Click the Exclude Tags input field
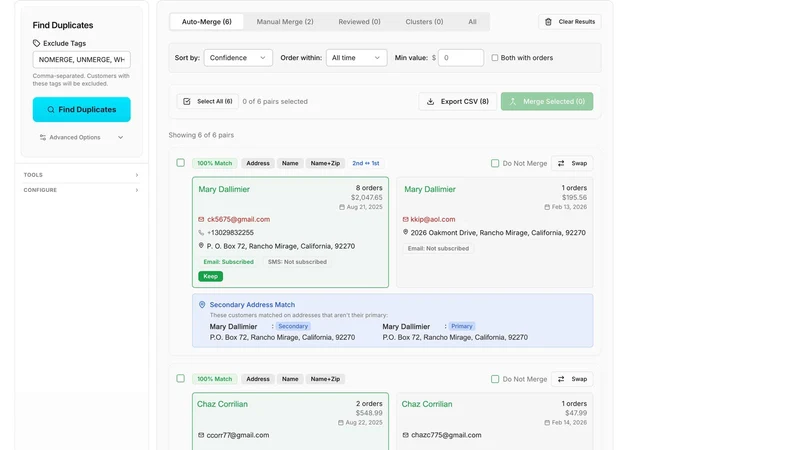800x450 pixels. click(82, 60)
